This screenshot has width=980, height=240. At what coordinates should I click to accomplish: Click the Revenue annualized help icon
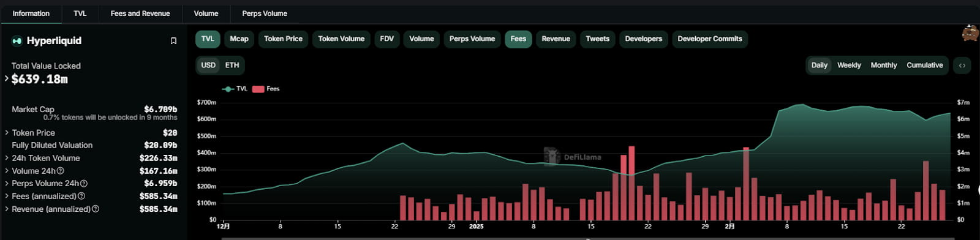click(96, 209)
